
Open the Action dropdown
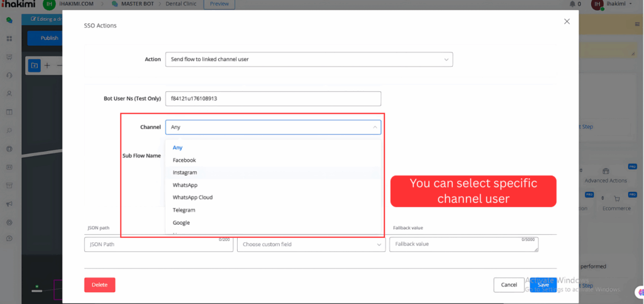(308, 59)
